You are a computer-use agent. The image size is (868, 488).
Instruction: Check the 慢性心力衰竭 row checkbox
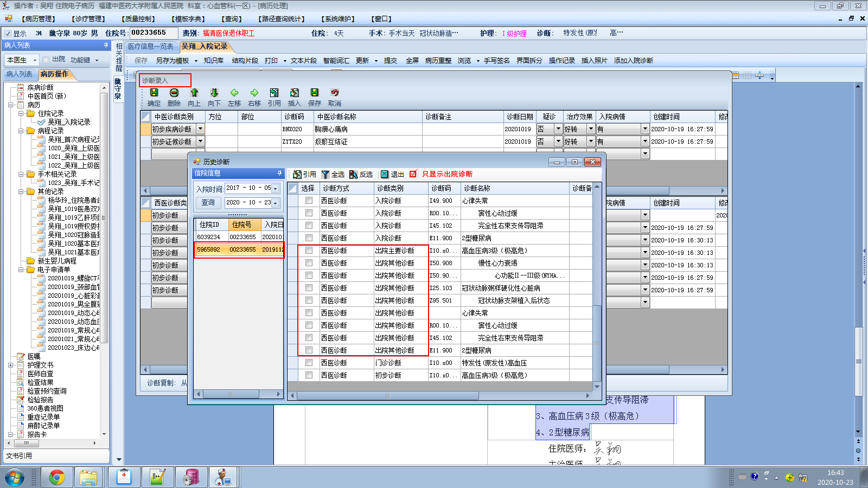coord(309,263)
